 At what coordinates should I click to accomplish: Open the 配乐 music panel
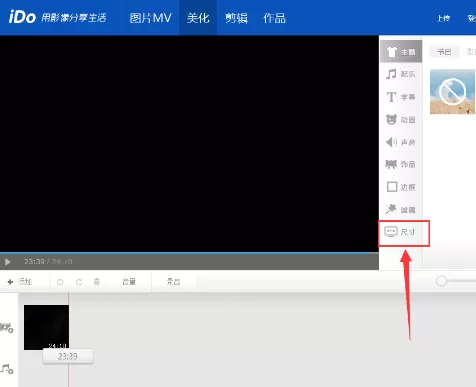pos(401,74)
